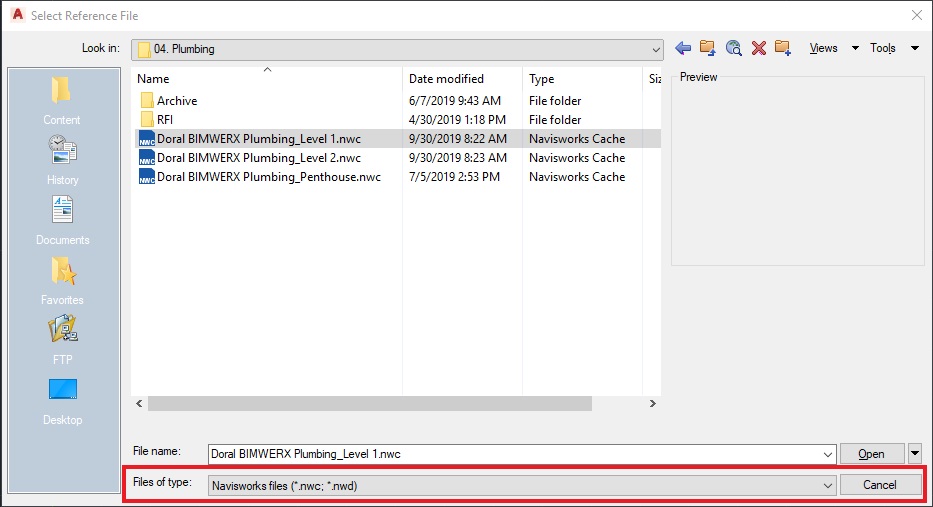
Task: Click the Create New Folder icon
Action: point(783,48)
